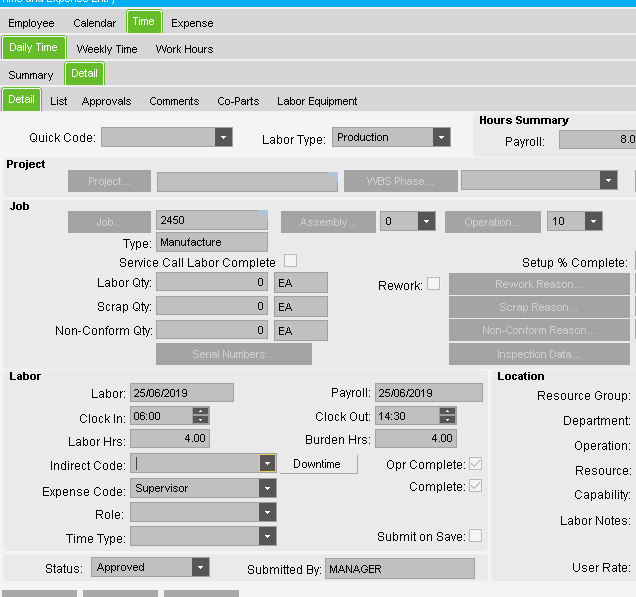Screen dimensions: 636x597
Task: Increase Clock Out time with up arrow
Action: 447,411
